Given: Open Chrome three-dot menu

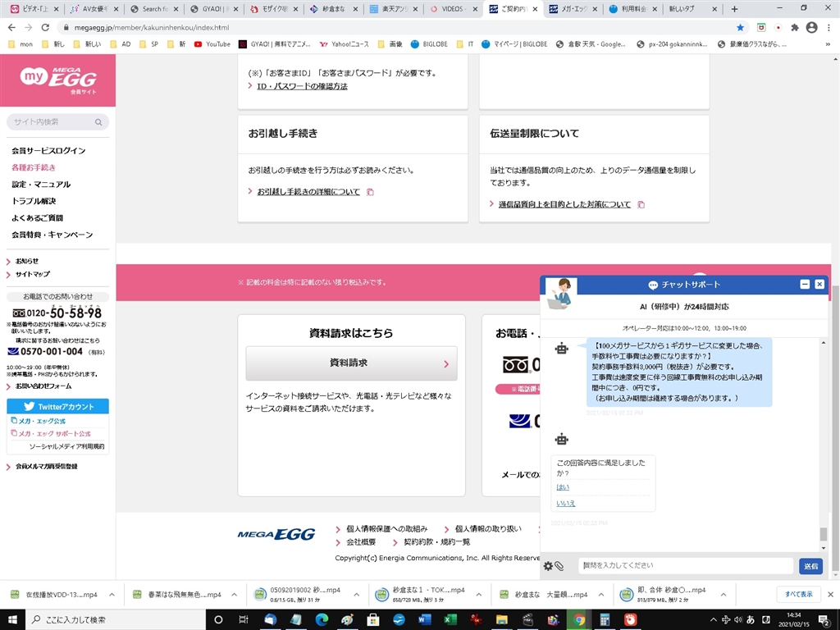Looking at the screenshot, I should pyautogui.click(x=829, y=27).
